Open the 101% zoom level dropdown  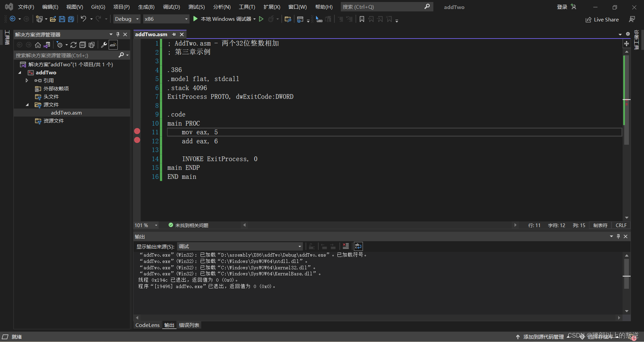pyautogui.click(x=156, y=225)
